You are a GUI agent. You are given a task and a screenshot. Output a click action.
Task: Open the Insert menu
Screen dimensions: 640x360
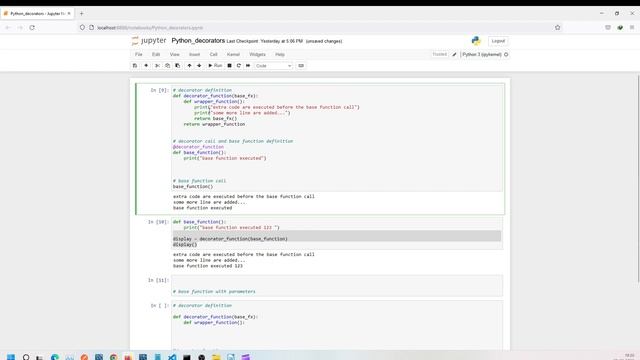194,54
